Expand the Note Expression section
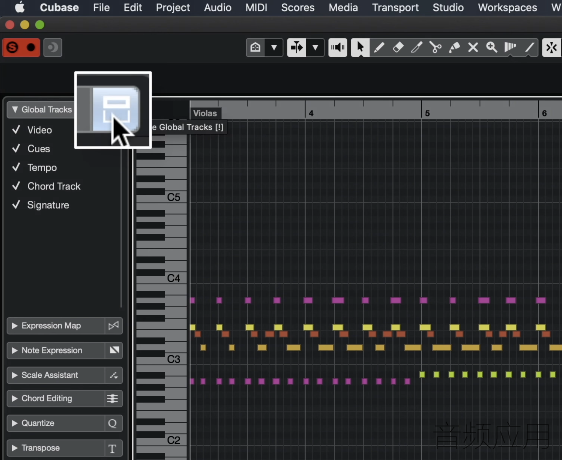This screenshot has width=562, height=460. coord(15,350)
